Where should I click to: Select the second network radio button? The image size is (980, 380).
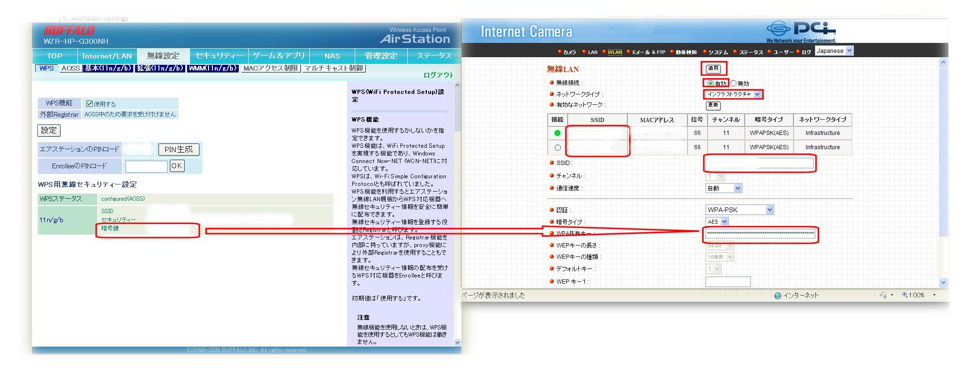pyautogui.click(x=557, y=147)
